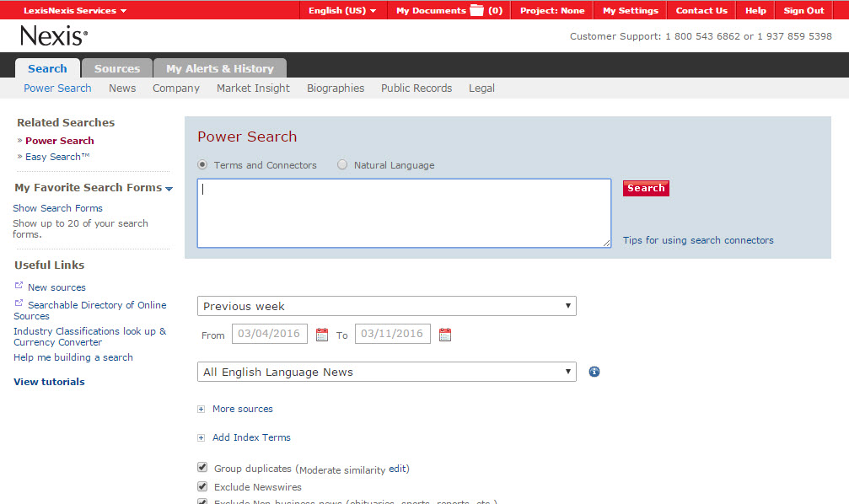Click the source info icon

[x=594, y=372]
